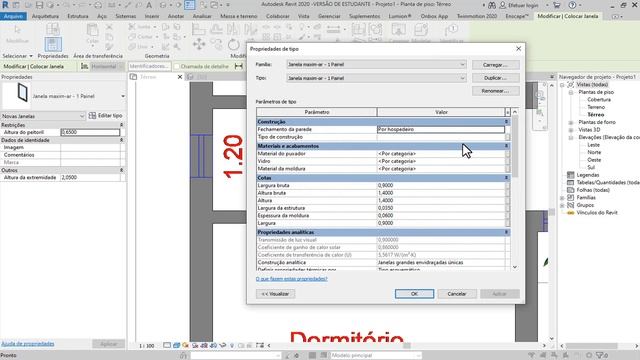Click the small button beside Vidro value
The height and width of the screenshot is (360, 640).
click(x=507, y=161)
